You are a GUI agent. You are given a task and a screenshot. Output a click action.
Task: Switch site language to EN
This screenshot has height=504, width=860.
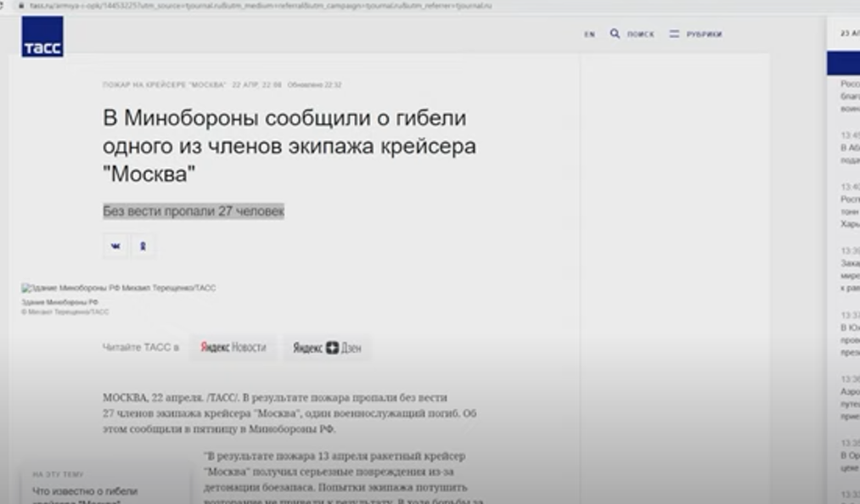click(x=589, y=35)
